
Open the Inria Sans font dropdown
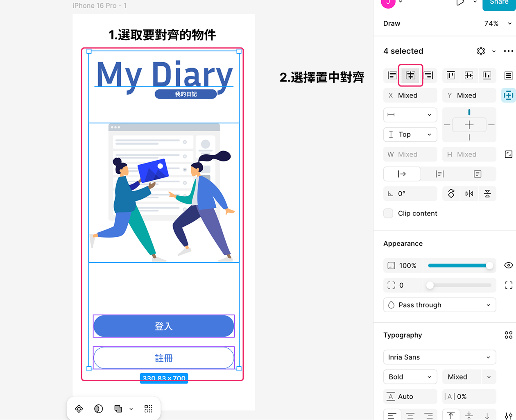click(439, 357)
